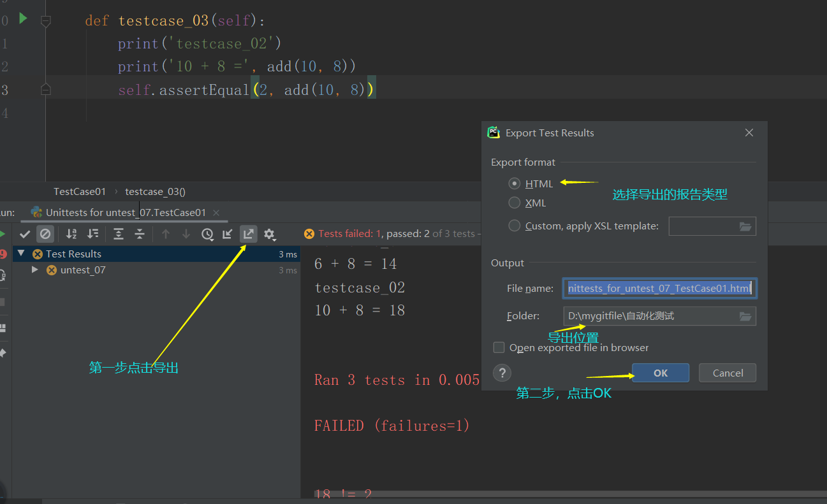827x504 pixels.
Task: Click Export Test Results icon
Action: [x=249, y=234]
